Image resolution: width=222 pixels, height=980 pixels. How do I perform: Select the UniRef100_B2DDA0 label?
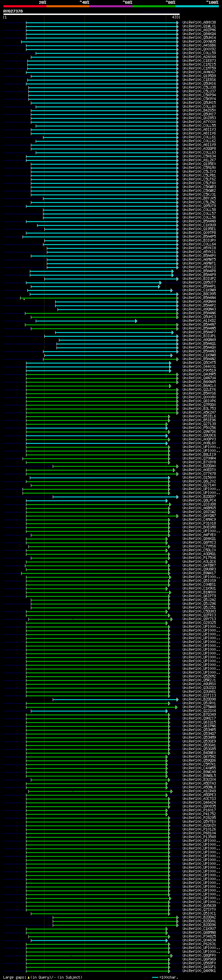pyautogui.click(x=199, y=466)
